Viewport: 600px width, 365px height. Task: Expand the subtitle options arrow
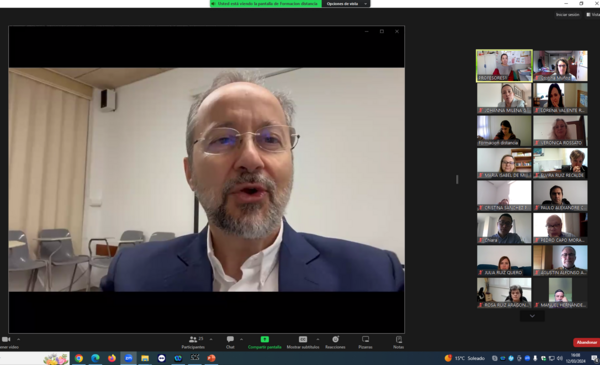point(318,339)
